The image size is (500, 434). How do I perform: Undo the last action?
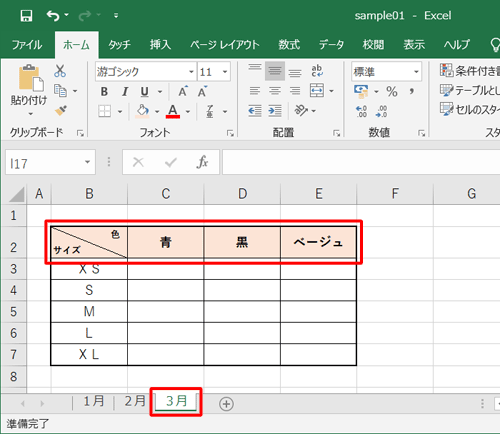[x=53, y=16]
